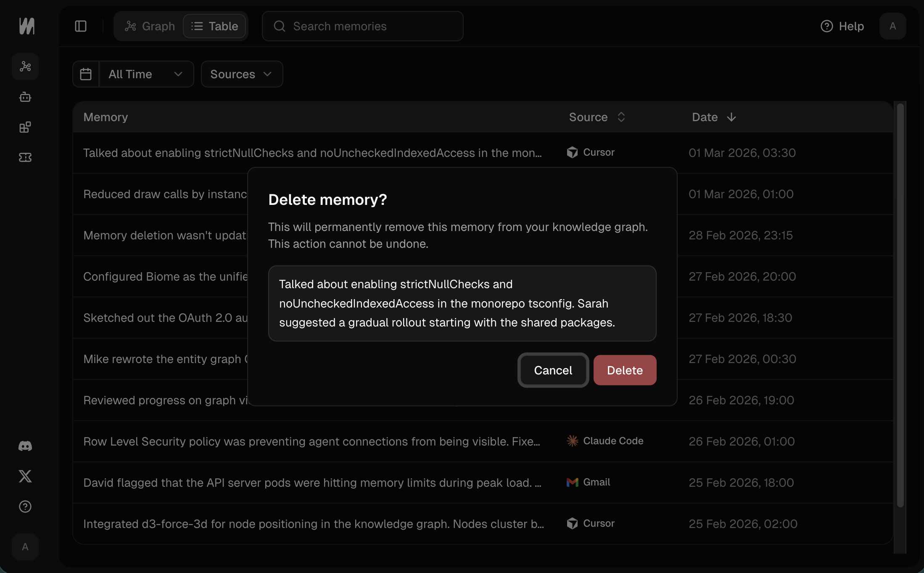Open the Discord community link

[x=25, y=446]
